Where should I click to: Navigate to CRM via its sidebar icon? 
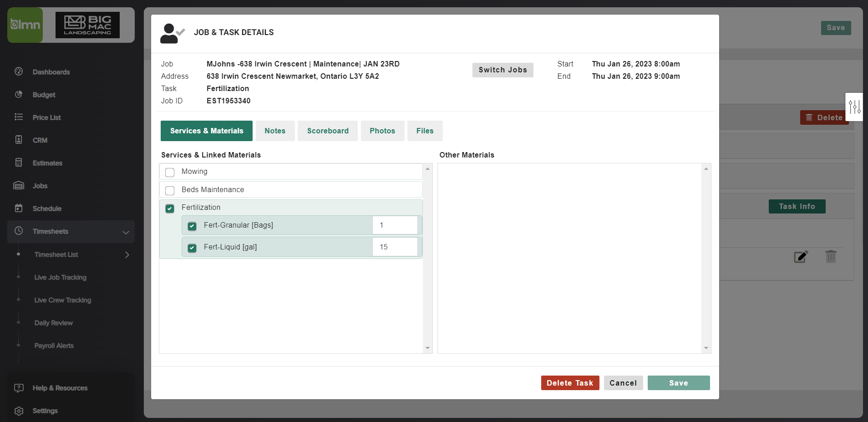(x=19, y=140)
